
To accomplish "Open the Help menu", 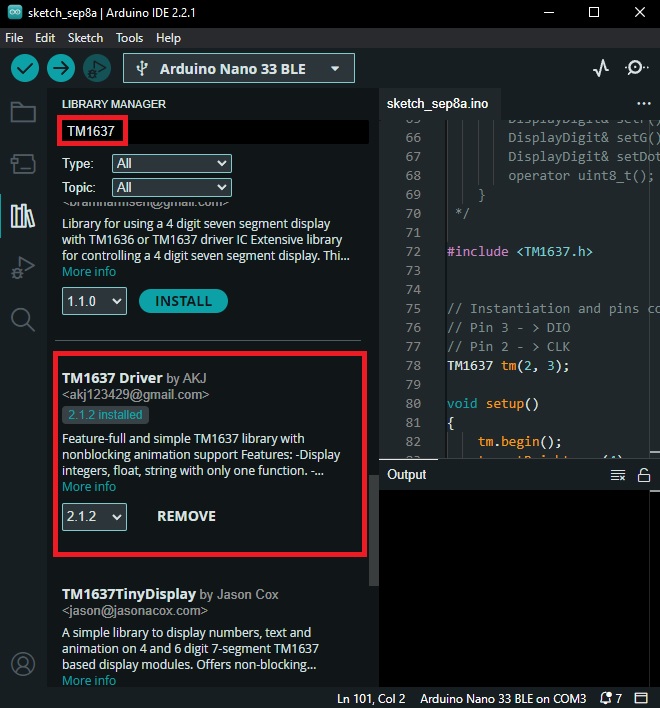I will pyautogui.click(x=168, y=38).
